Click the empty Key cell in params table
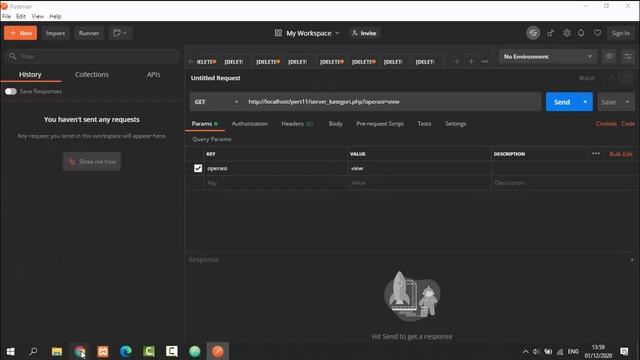Viewport: 640px width, 360px height. click(x=275, y=183)
